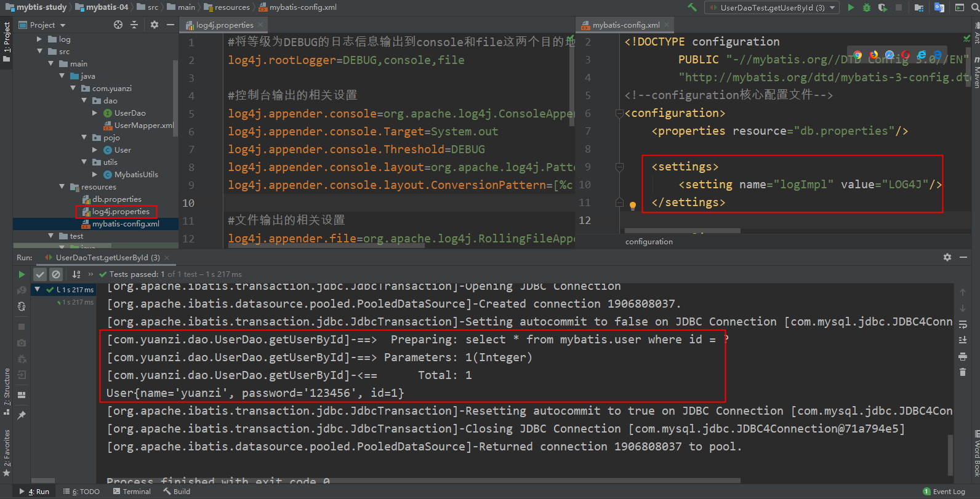Toggle alphabetical sort of test results

[76, 274]
